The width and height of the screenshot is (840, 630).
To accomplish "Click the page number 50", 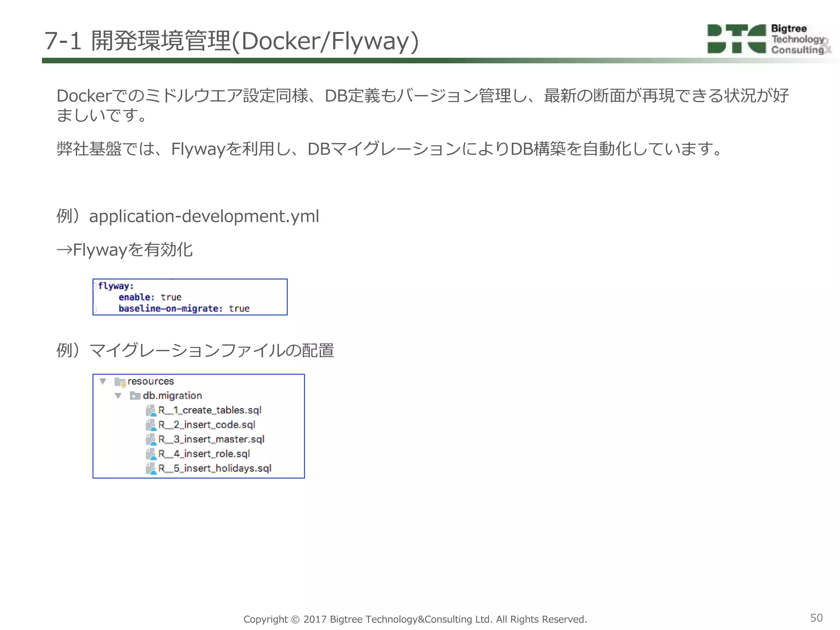I will [x=816, y=618].
